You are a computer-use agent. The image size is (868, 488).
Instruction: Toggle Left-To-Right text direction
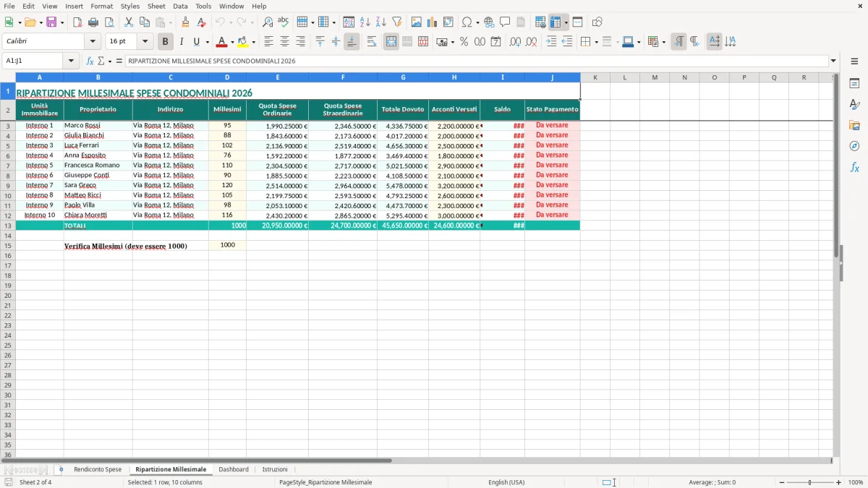(678, 41)
